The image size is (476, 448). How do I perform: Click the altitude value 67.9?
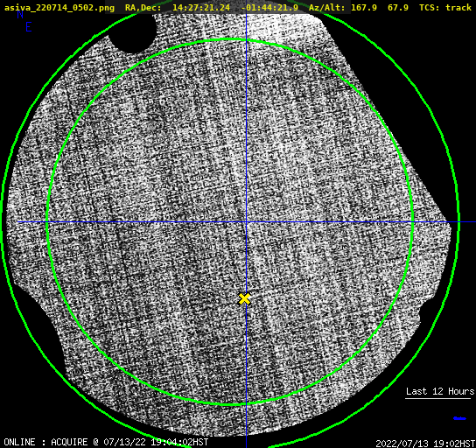[398, 7]
